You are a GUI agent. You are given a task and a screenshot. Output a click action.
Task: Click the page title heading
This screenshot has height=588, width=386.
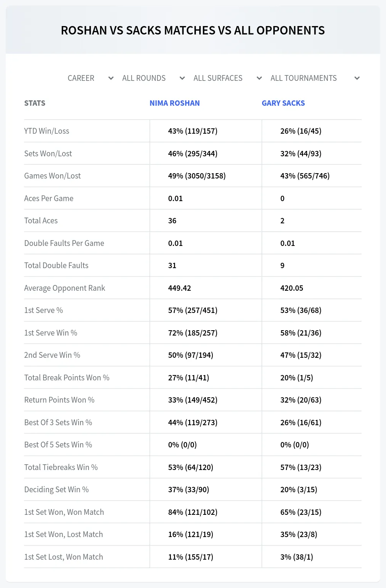(x=193, y=30)
